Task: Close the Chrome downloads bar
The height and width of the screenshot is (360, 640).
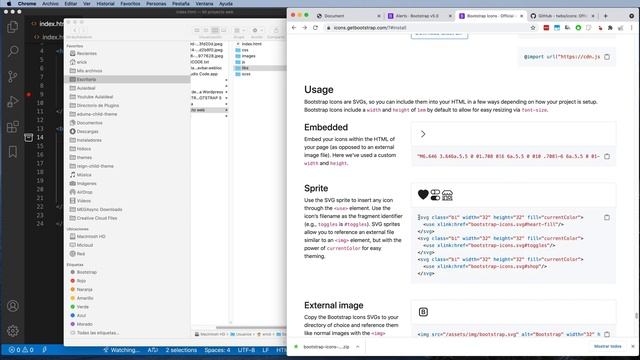Action: tap(633, 346)
